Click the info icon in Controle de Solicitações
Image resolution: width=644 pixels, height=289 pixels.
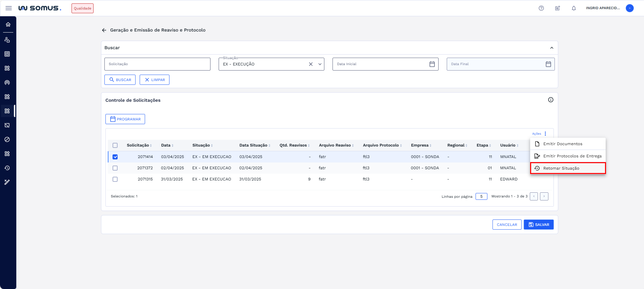(550, 100)
